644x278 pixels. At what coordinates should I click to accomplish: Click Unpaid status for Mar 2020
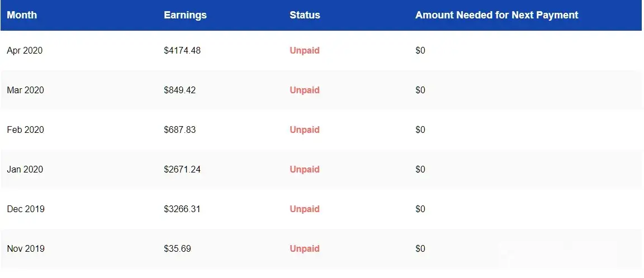pyautogui.click(x=305, y=90)
